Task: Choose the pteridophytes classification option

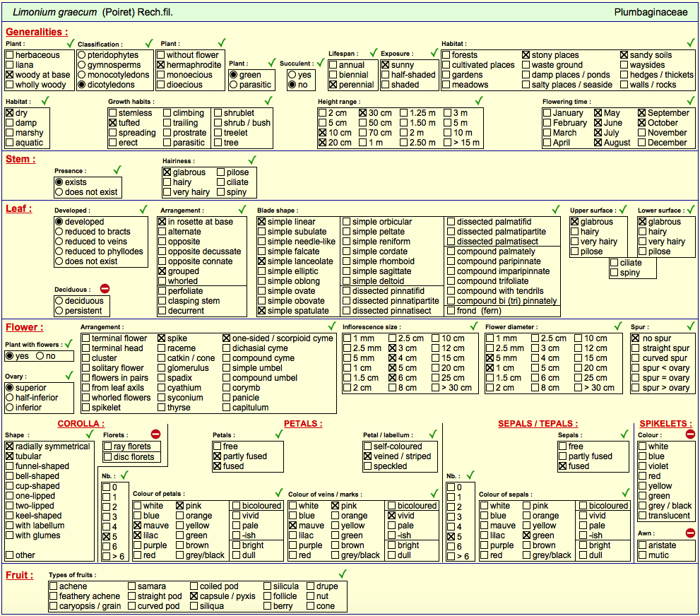Action: 82,55
